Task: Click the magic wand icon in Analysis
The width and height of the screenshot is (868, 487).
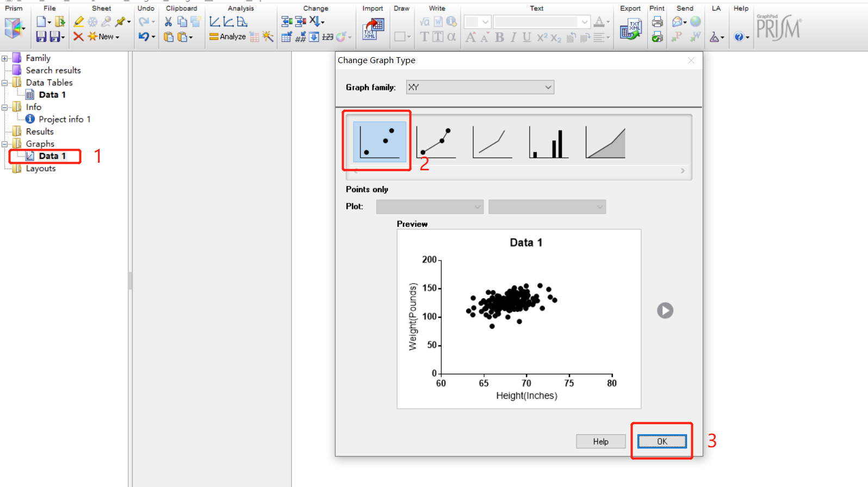Action: pyautogui.click(x=268, y=37)
